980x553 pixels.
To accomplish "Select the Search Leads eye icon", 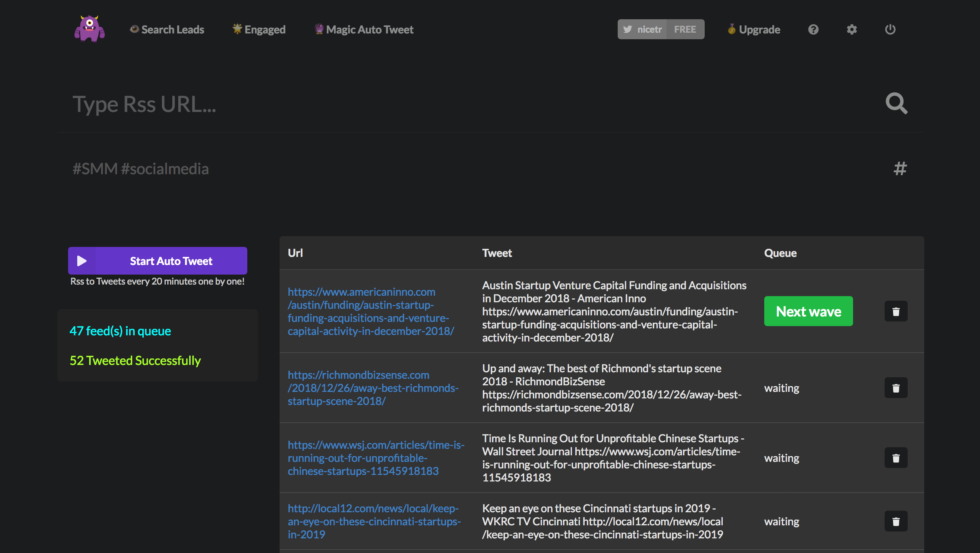I will click(x=134, y=29).
